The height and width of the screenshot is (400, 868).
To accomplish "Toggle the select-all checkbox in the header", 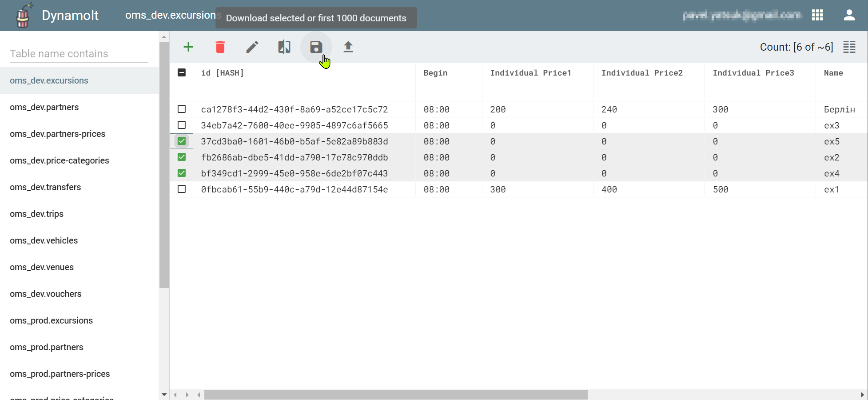I will click(x=181, y=72).
